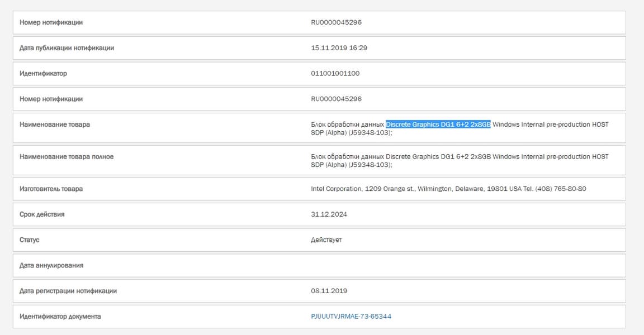Select the registration date 08.11.2019
644x335 pixels.
[329, 291]
